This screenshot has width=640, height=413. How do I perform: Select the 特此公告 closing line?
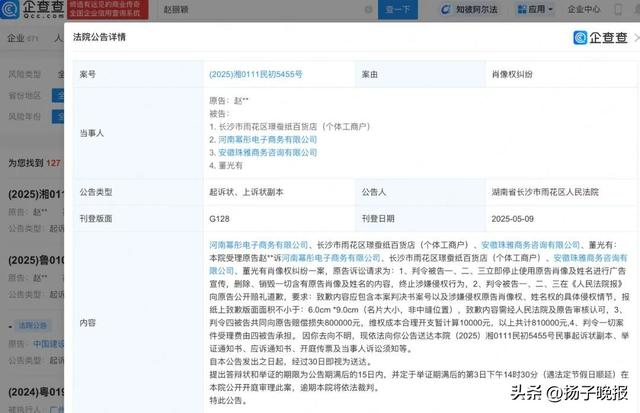[x=229, y=401]
